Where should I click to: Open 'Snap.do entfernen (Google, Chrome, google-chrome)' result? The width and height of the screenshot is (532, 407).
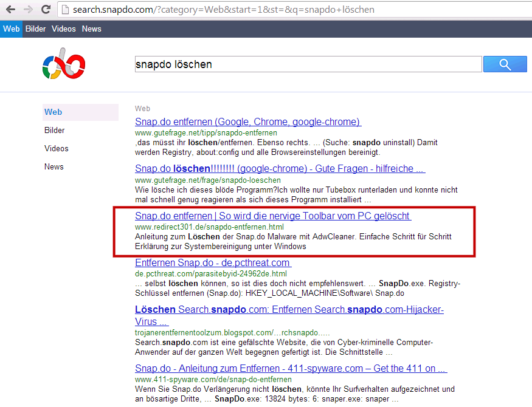[248, 121]
